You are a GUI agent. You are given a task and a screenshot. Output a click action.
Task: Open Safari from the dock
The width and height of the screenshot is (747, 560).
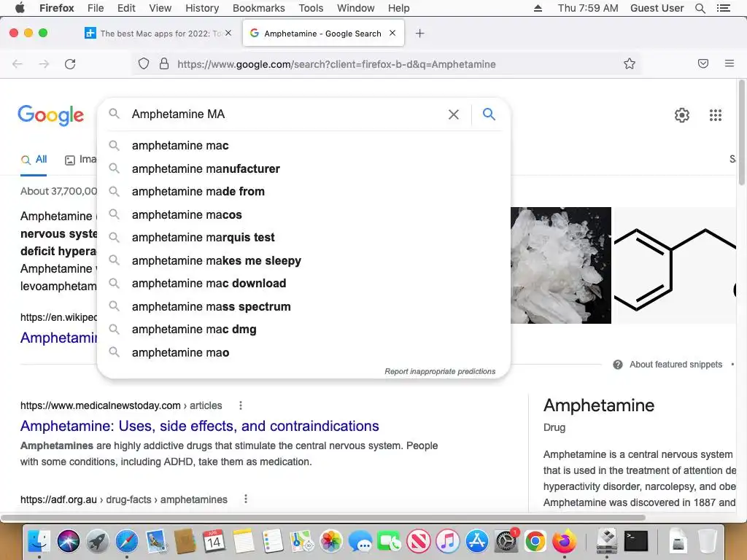(x=127, y=542)
